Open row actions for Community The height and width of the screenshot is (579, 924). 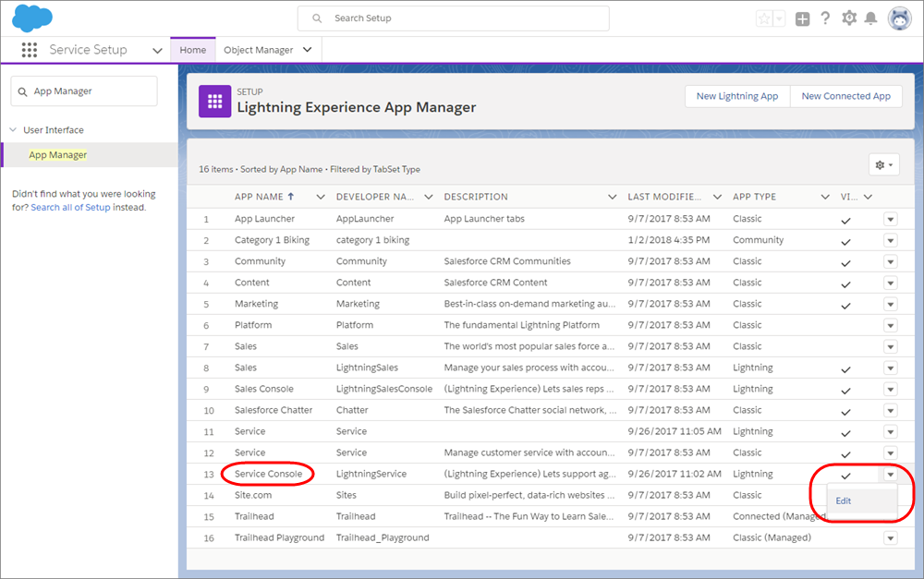click(x=891, y=261)
